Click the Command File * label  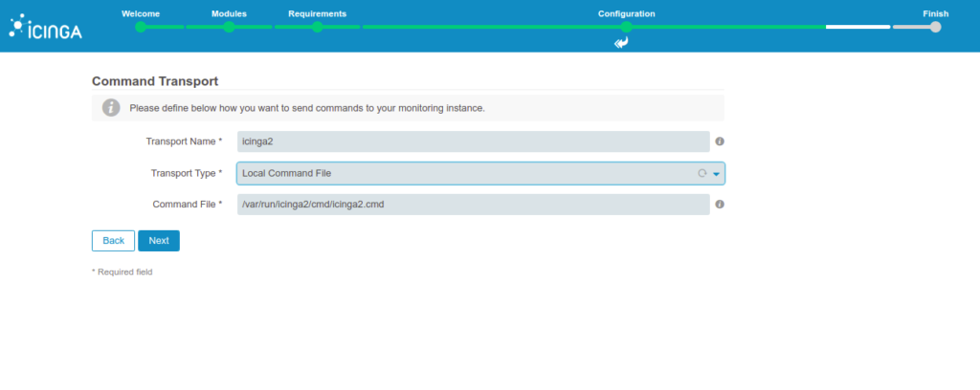click(x=188, y=204)
